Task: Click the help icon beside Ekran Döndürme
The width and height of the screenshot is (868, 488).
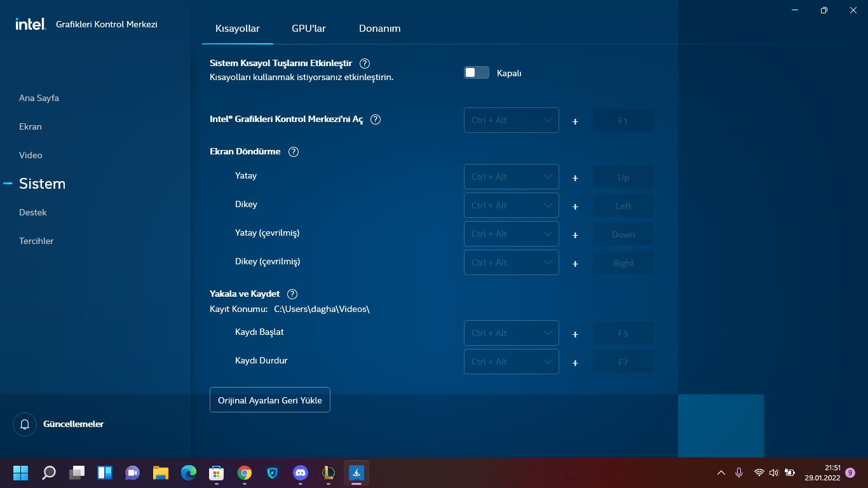Action: 294,152
